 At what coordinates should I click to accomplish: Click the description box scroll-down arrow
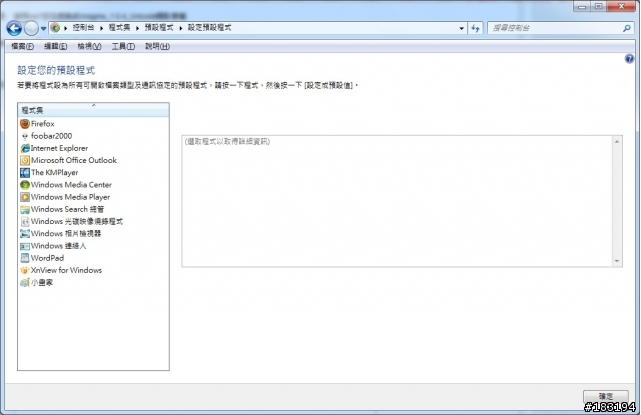click(x=617, y=261)
